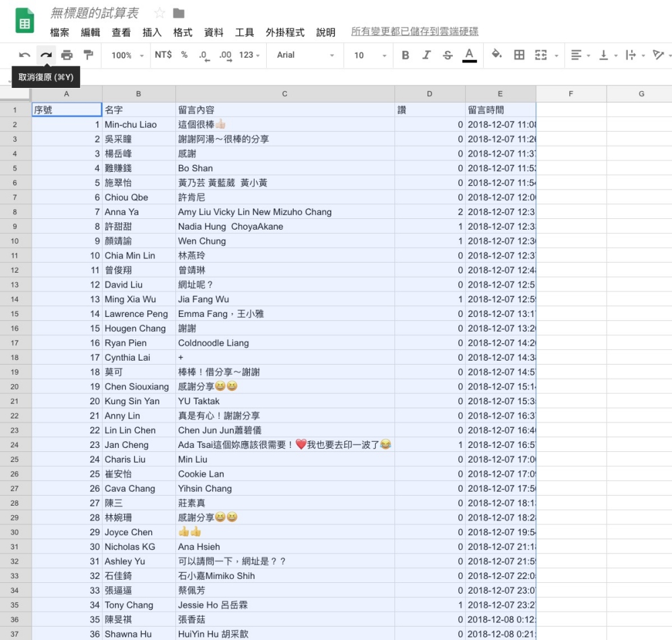This screenshot has width=672, height=640.
Task: Open the font size 10 dropdown
Action: pyautogui.click(x=370, y=55)
